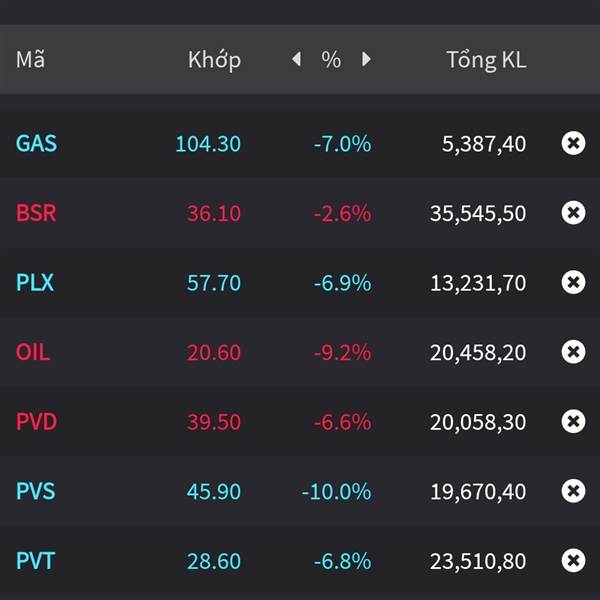This screenshot has height=600, width=600.
Task: Remove BSR from the watchlist
Action: coord(573,213)
